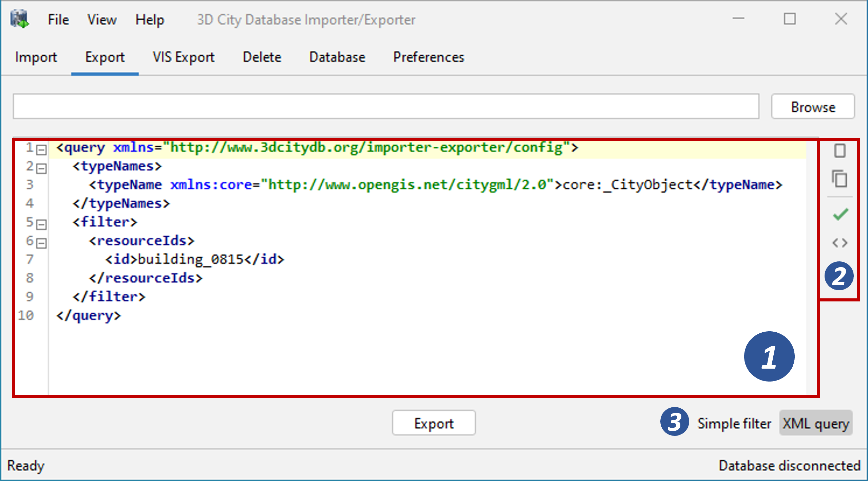Click the new query icon
868x481 pixels.
click(x=840, y=151)
